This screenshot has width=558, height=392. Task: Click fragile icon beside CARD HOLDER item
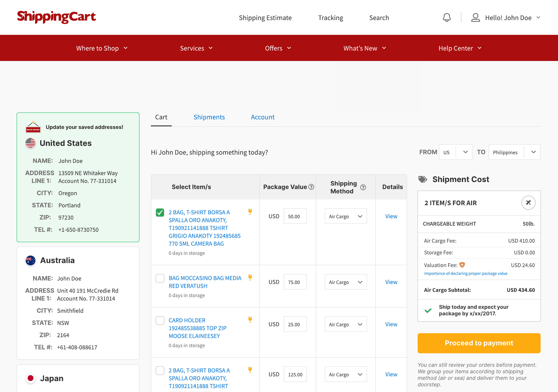click(250, 319)
